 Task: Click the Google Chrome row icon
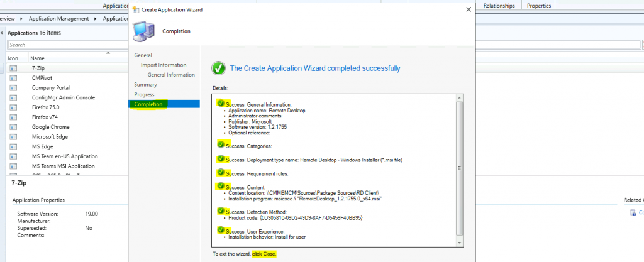pyautogui.click(x=13, y=127)
